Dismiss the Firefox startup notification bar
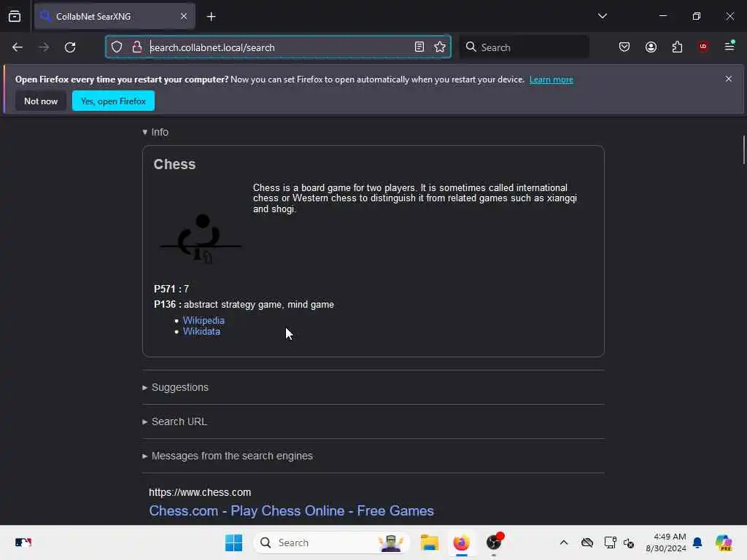Viewport: 747px width, 560px height. (x=729, y=79)
